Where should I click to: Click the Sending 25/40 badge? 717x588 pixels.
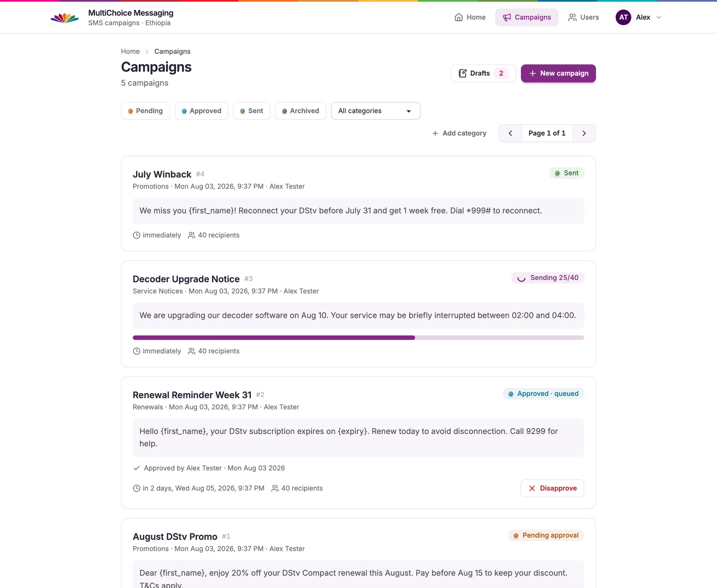pyautogui.click(x=548, y=278)
